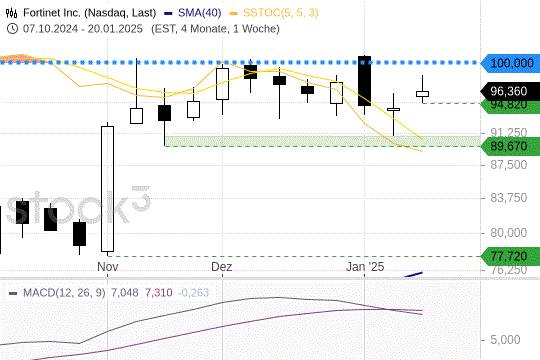Viewport: 540px width, 360px height.
Task: Click the large white November candlestick
Action: (107, 189)
